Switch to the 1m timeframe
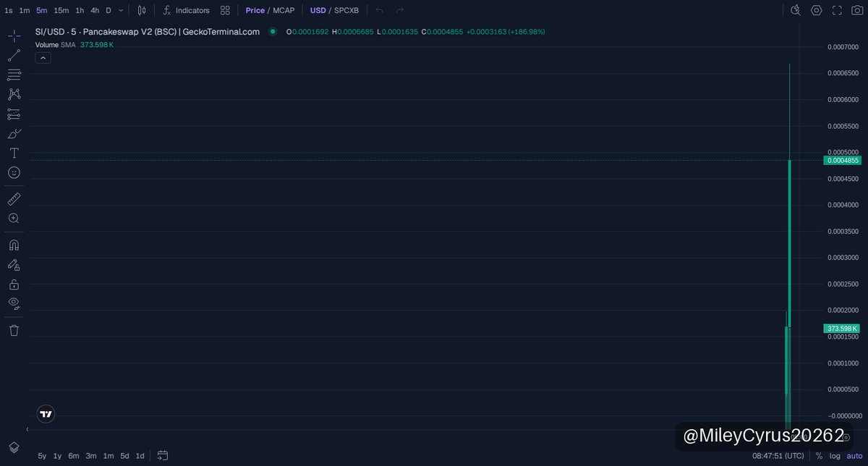 25,10
